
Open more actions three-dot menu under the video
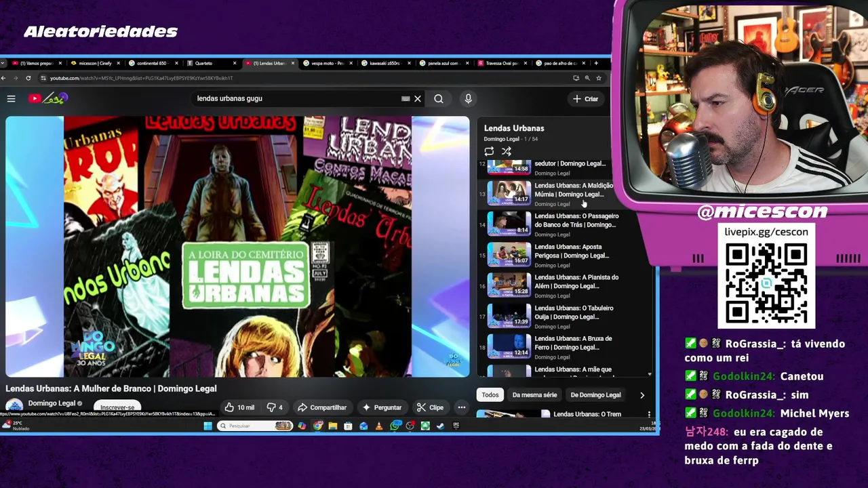click(462, 407)
